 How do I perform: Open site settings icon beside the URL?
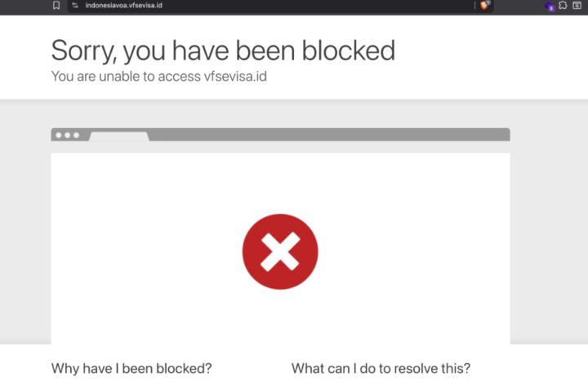coord(75,5)
